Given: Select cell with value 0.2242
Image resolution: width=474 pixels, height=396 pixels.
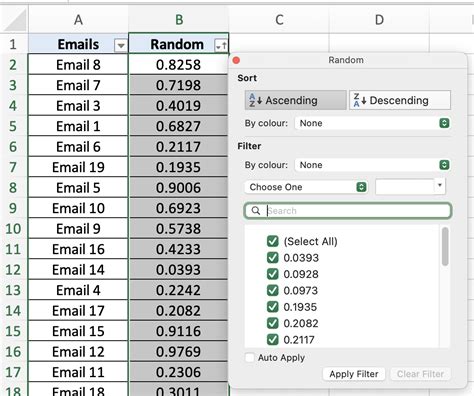Looking at the screenshot, I should point(179,290).
